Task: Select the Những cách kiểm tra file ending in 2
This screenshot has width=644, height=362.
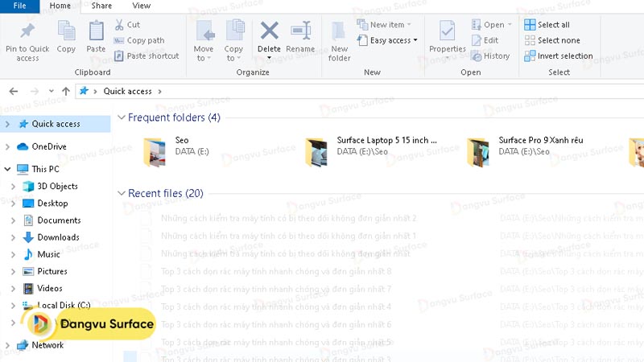Action: 289,218
